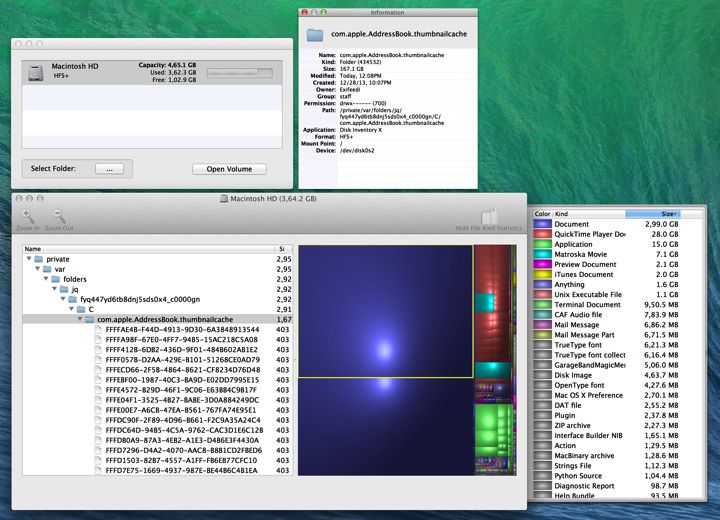Image resolution: width=720 pixels, height=520 pixels.
Task: Click the QuickTime Player red color swatch
Action: pyautogui.click(x=542, y=234)
